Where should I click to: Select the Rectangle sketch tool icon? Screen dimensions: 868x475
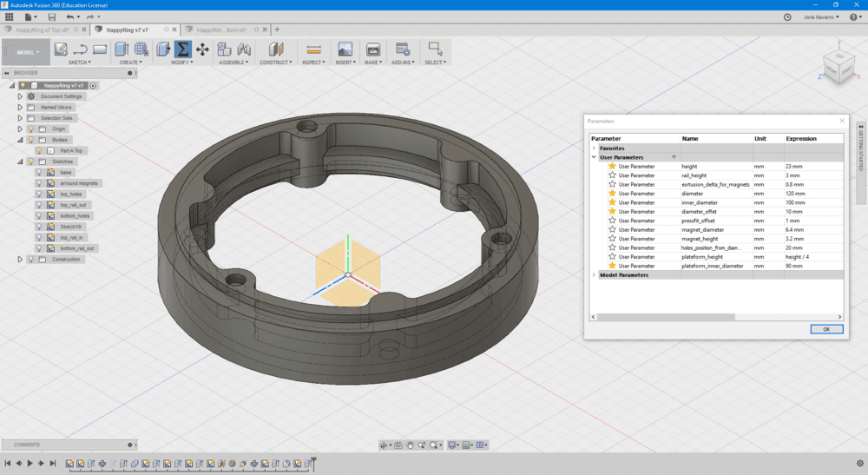[x=100, y=49]
